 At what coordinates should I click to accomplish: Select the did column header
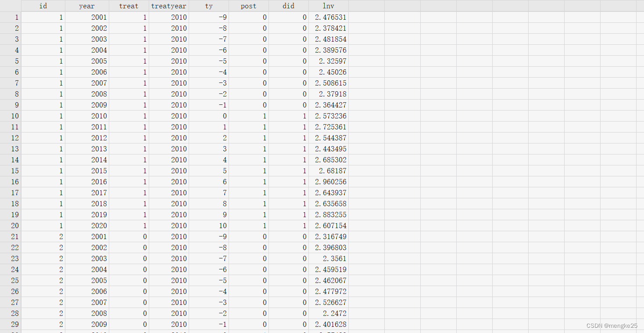[x=289, y=6]
